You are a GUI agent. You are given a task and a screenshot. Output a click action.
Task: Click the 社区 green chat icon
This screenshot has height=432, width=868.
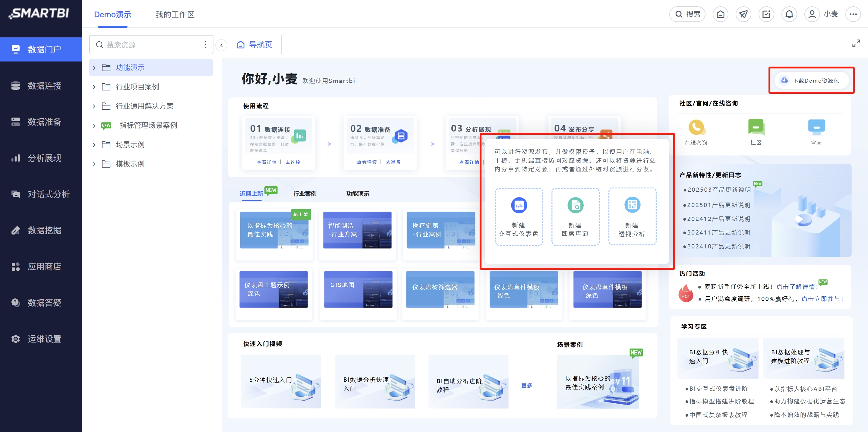pyautogui.click(x=756, y=128)
